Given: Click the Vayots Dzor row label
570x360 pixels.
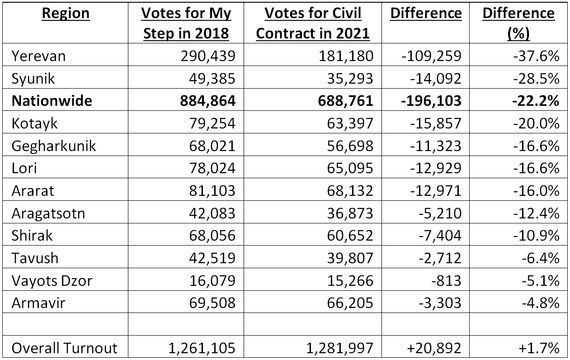Looking at the screenshot, I should point(52,281).
